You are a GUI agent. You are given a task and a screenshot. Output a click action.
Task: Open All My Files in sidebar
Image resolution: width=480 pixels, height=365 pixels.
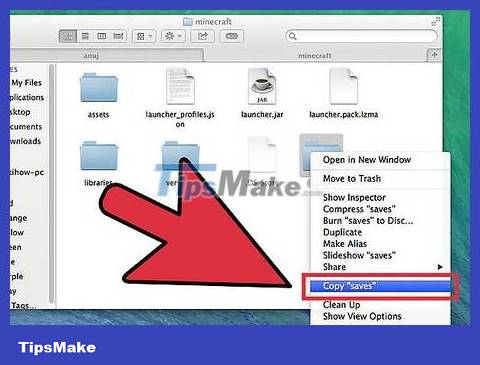pyautogui.click(x=26, y=83)
